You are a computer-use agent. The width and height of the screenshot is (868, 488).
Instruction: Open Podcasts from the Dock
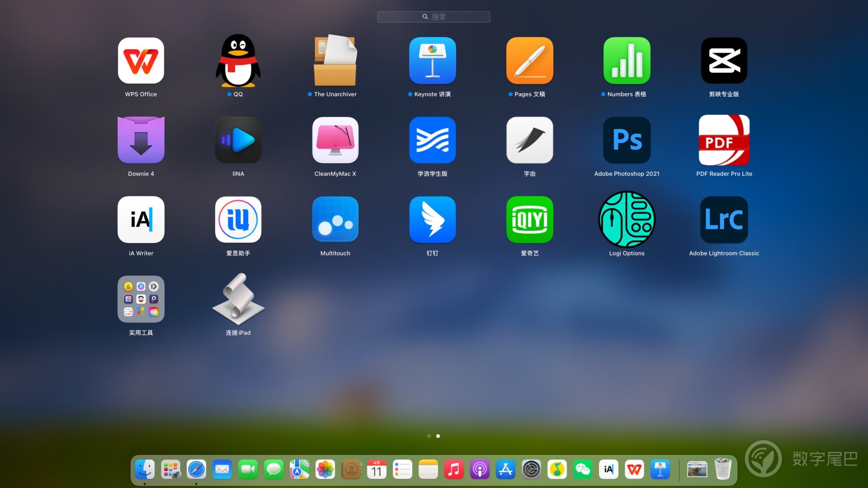click(480, 469)
